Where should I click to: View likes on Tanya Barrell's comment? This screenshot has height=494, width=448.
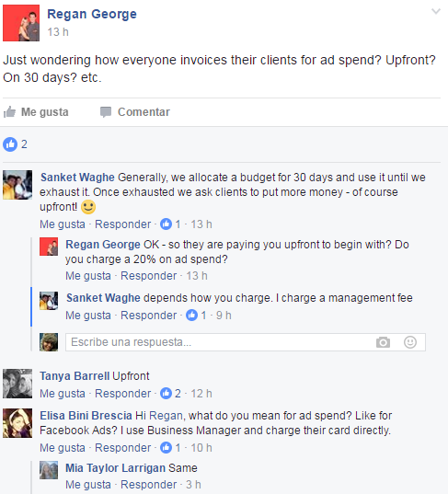pos(170,393)
